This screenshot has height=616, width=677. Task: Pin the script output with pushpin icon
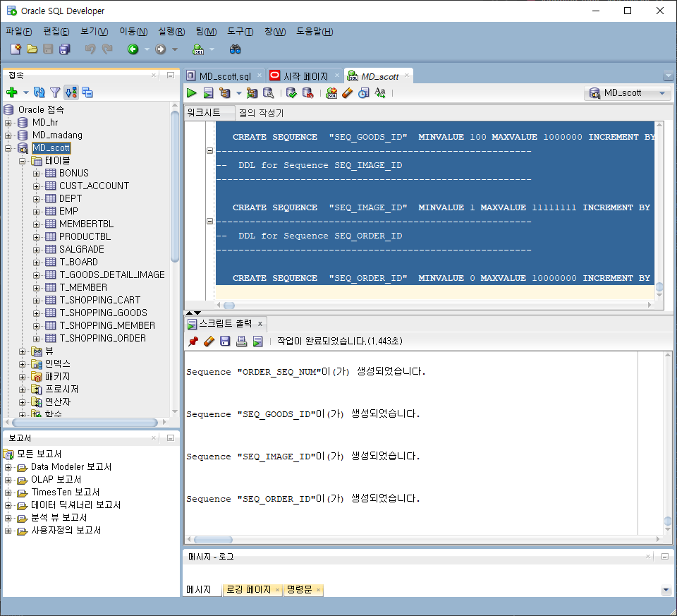coord(193,342)
